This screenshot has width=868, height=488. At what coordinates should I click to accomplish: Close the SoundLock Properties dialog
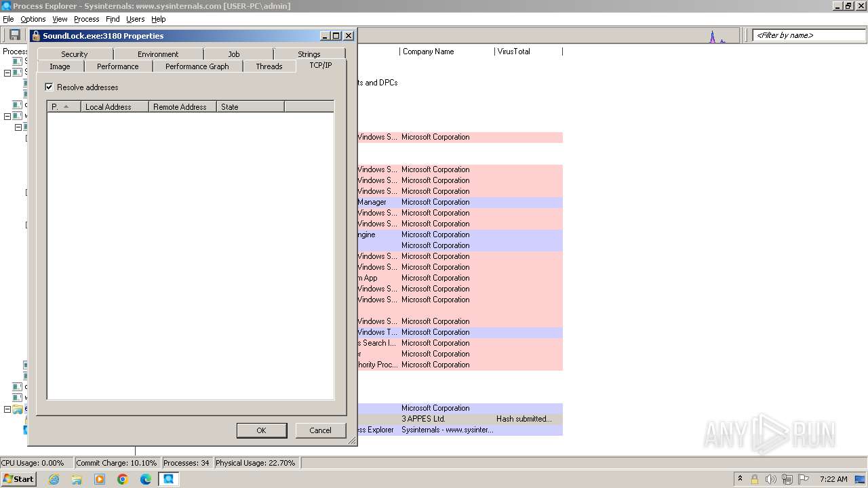click(x=349, y=36)
